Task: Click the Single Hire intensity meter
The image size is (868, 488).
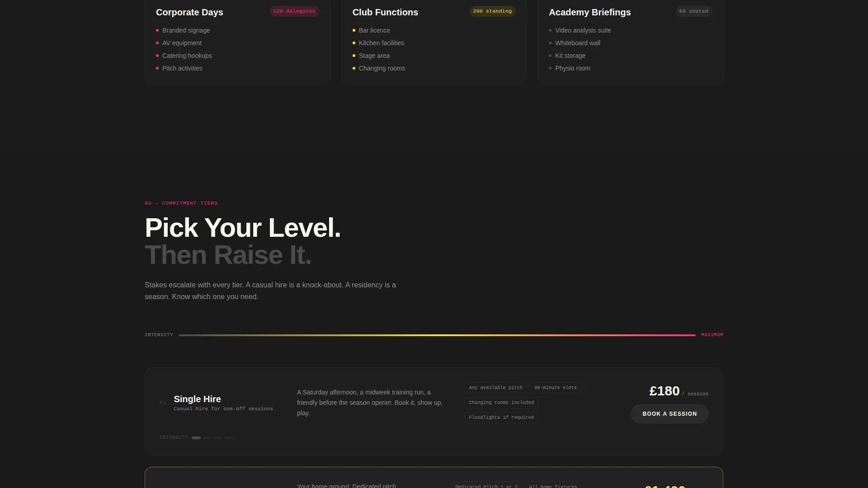Action: pyautogui.click(x=212, y=438)
